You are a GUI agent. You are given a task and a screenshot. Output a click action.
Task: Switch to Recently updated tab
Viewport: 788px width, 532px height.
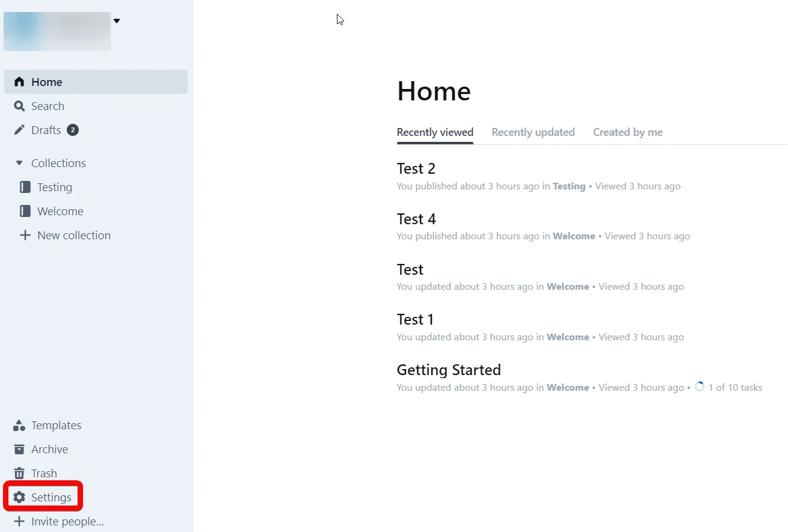pos(533,132)
